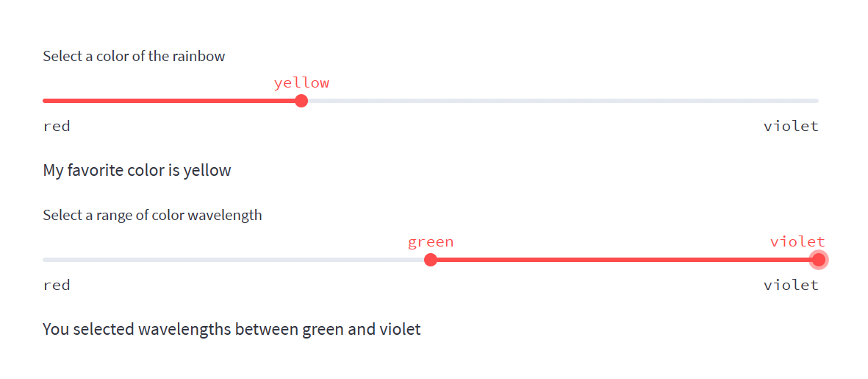
Task: Click the 'yellow' value label above the slider handle
Action: [301, 82]
